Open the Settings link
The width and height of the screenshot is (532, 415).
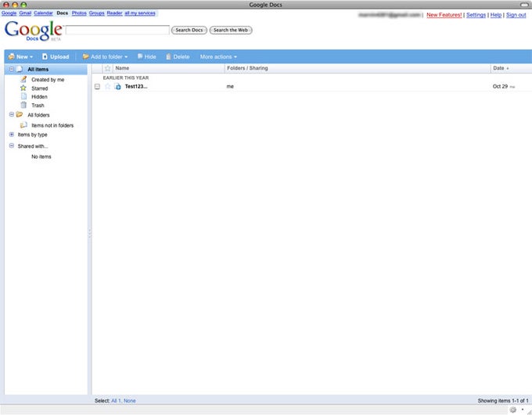point(476,15)
